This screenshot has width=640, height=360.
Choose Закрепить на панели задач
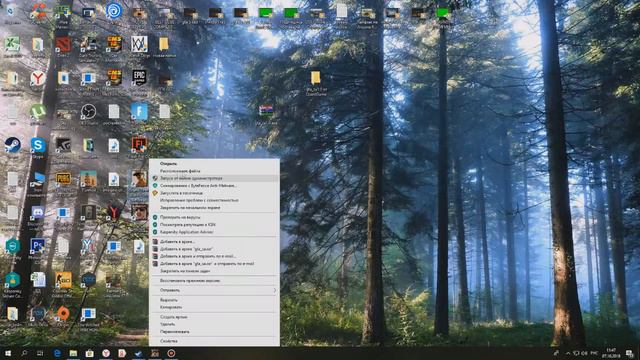215,271
